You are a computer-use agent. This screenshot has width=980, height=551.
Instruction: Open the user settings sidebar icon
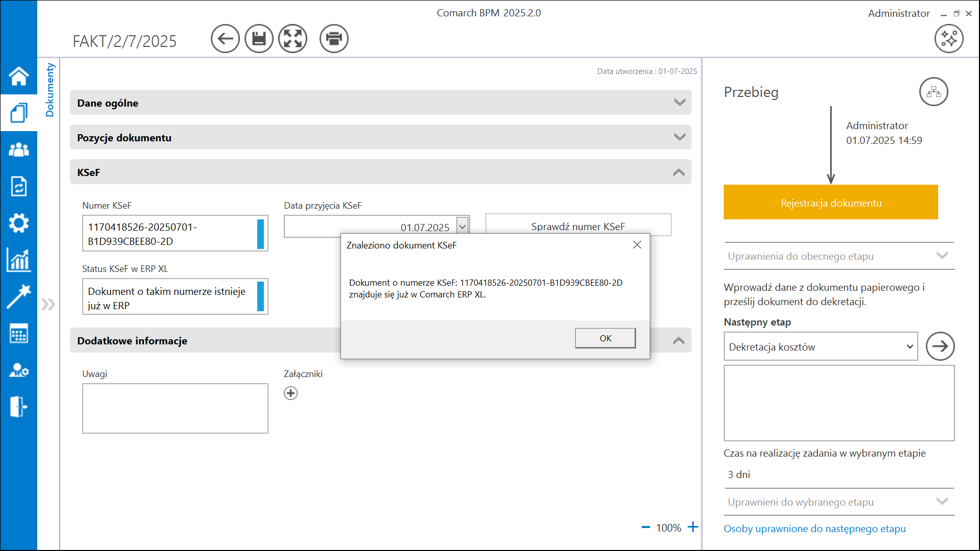[x=19, y=370]
